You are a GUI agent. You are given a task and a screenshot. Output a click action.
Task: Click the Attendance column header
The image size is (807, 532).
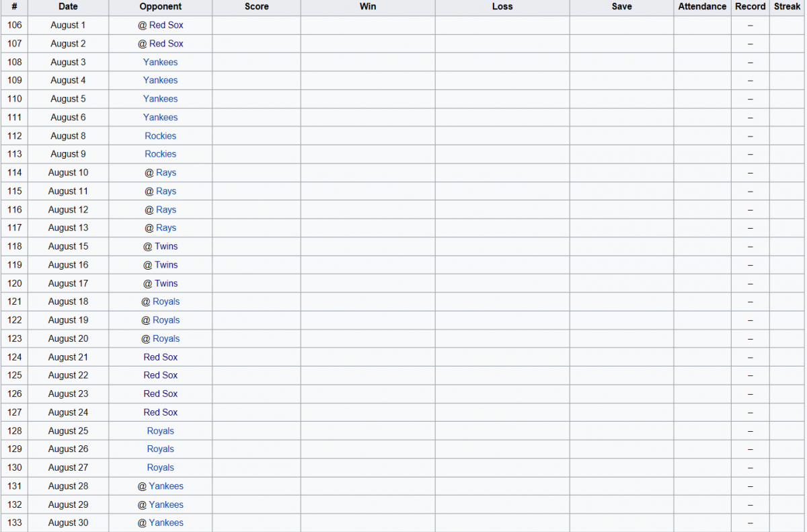[x=702, y=7]
